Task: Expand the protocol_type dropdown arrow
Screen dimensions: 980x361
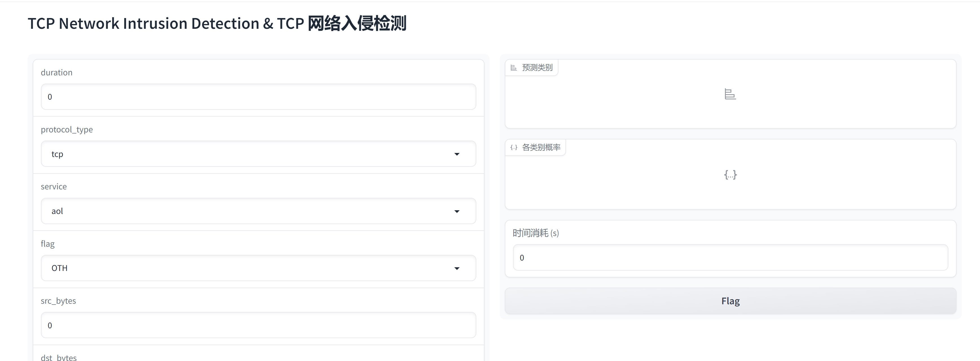Action: coord(457,154)
